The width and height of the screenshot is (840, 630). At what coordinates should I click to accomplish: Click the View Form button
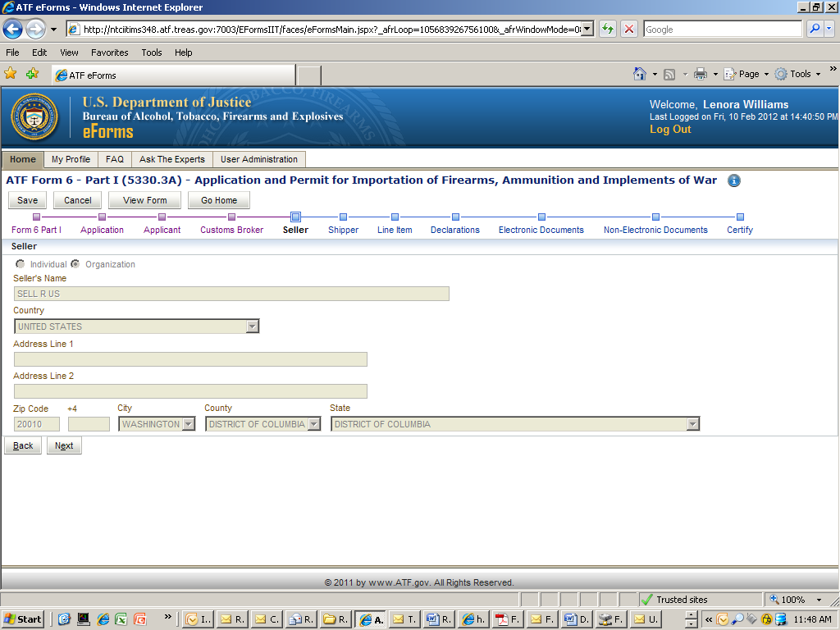[144, 200]
